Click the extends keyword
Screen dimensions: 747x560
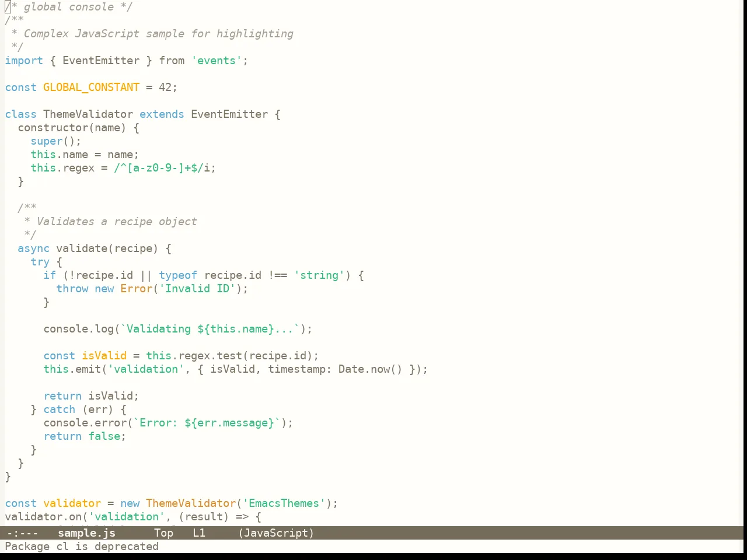point(162,114)
